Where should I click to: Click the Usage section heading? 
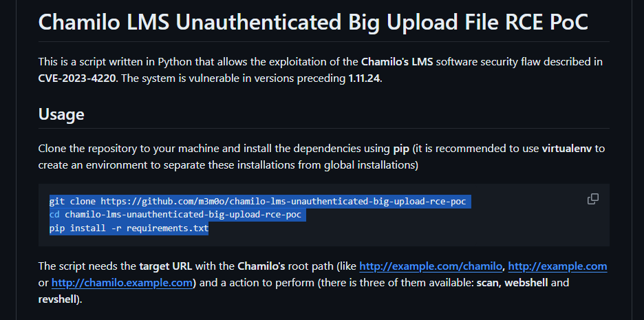coord(61,114)
